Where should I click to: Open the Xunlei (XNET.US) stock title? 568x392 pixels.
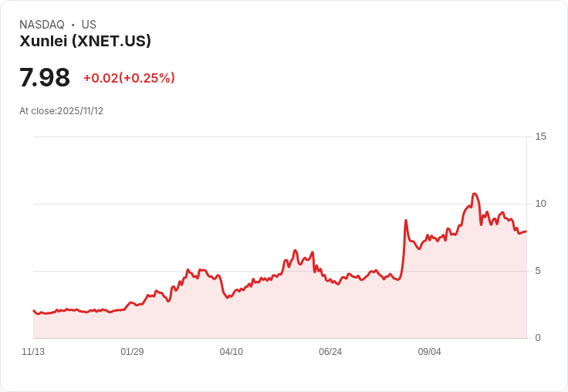[x=85, y=41]
